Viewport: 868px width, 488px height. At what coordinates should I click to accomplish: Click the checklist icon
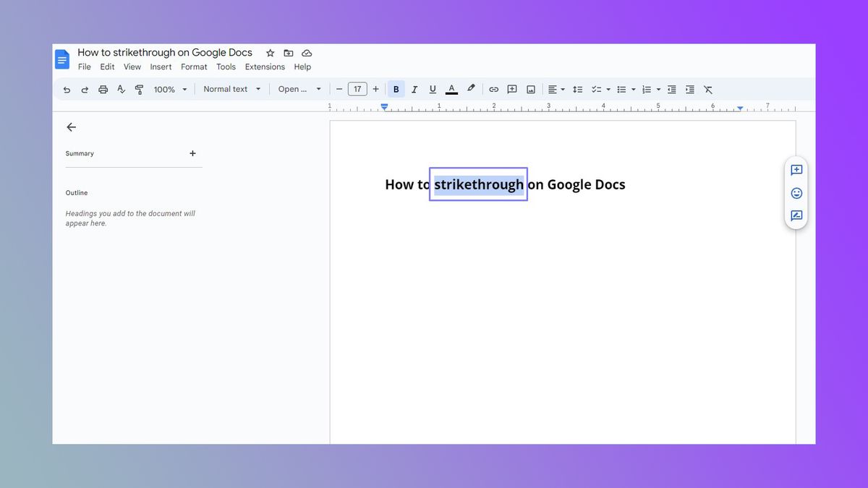click(x=597, y=90)
